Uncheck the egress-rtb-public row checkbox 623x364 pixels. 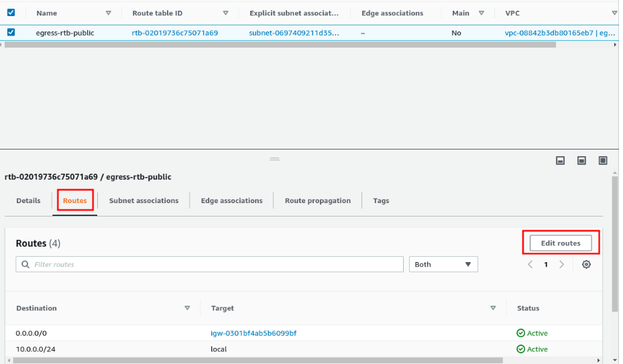[x=11, y=32]
